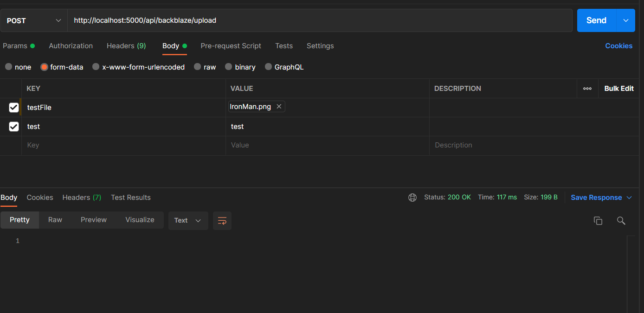
Task: Open the Cookies link at top right
Action: 619,46
